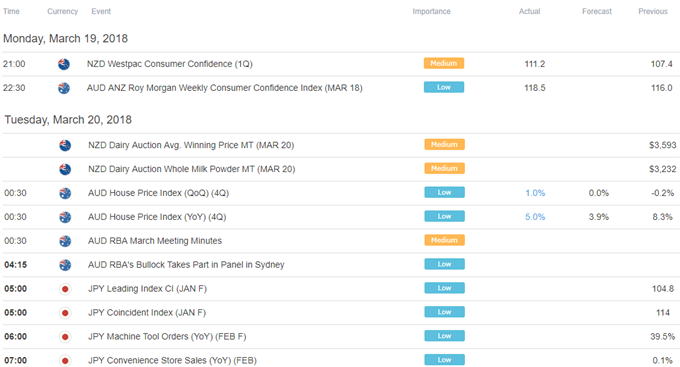Click the Low importance badge for RBA's Bullock panel

click(x=445, y=264)
